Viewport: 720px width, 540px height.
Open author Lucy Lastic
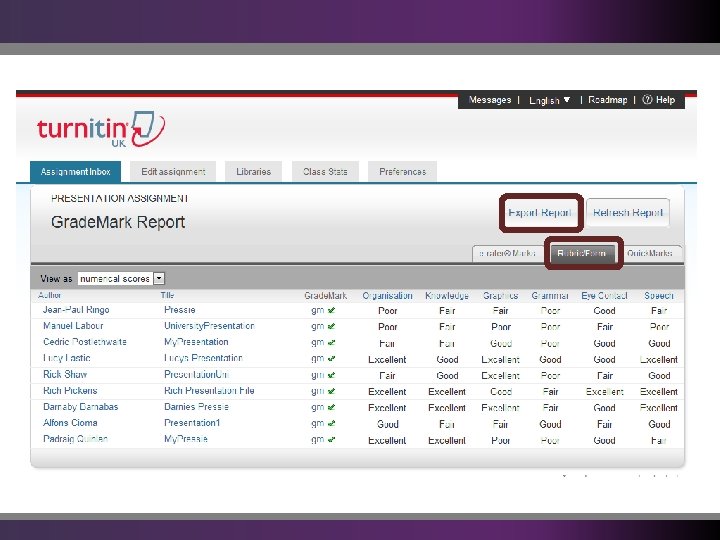(67, 358)
